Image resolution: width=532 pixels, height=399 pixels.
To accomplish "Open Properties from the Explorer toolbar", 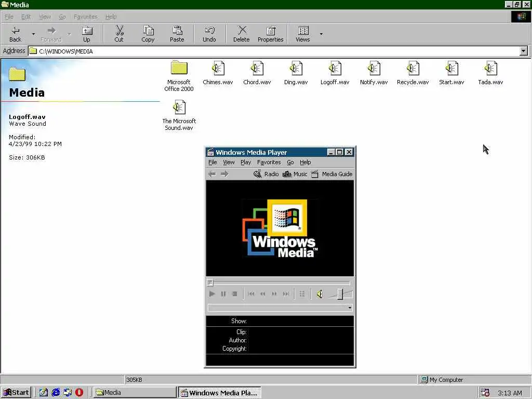I will point(270,34).
